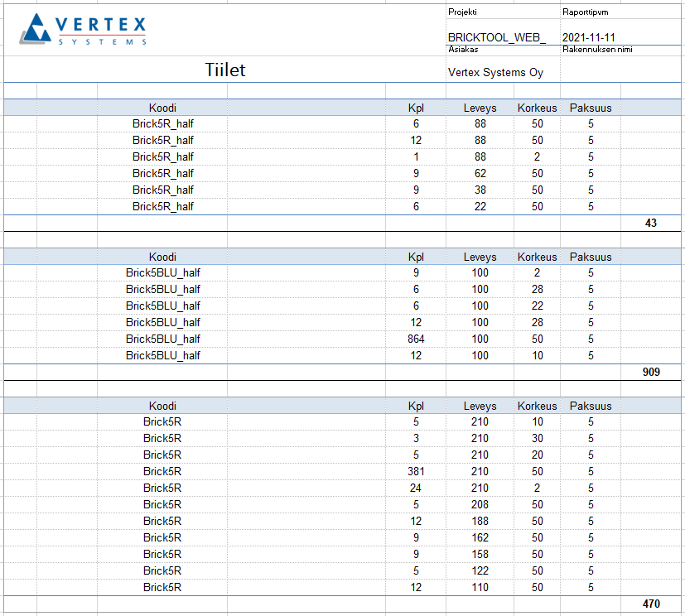Select the Rakennuksen nimi label

point(597,50)
